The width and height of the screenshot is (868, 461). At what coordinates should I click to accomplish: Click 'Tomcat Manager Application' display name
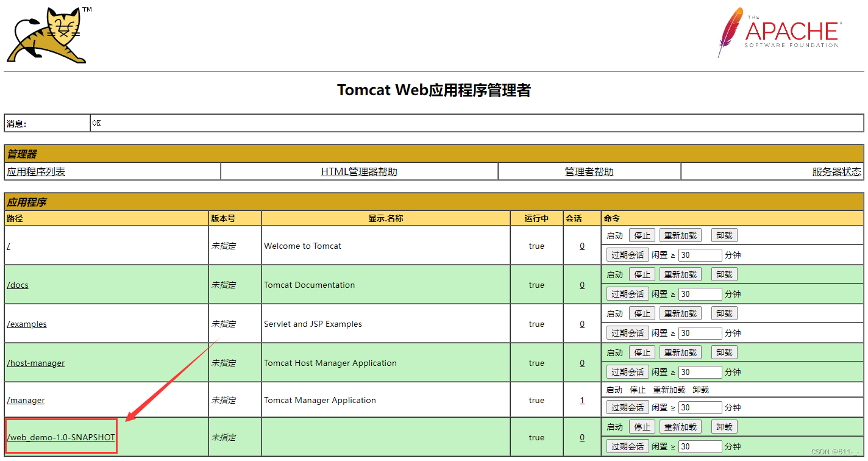point(320,401)
